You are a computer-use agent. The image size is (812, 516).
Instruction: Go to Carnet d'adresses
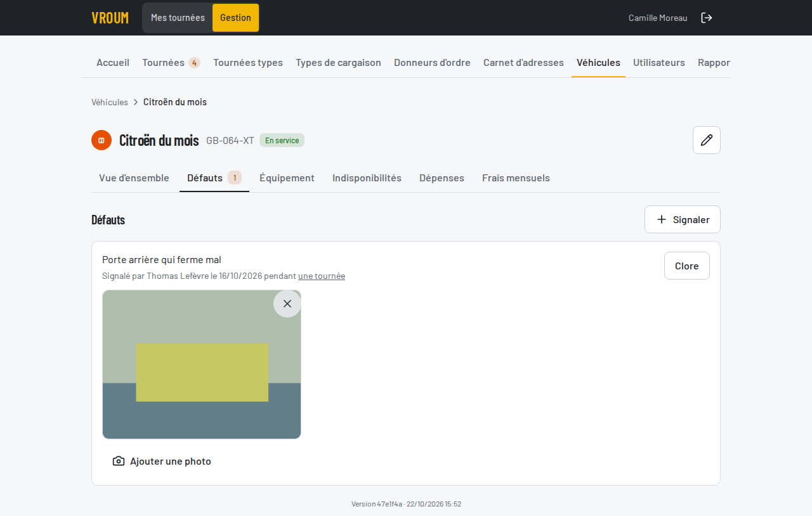tap(523, 62)
